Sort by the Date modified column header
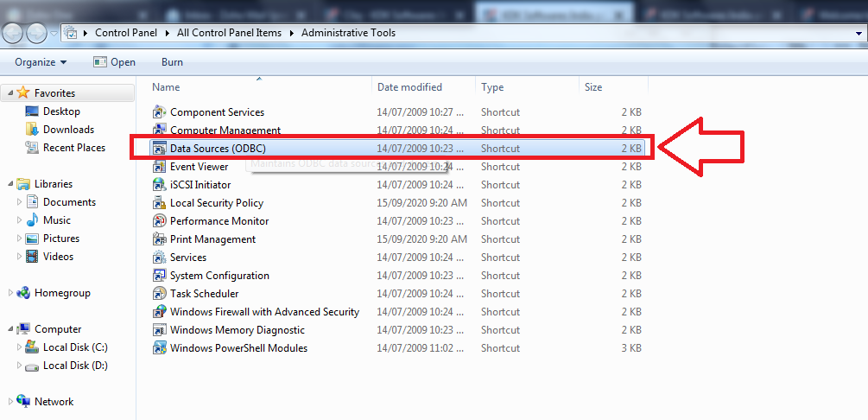This screenshot has width=868, height=420. tap(424, 87)
